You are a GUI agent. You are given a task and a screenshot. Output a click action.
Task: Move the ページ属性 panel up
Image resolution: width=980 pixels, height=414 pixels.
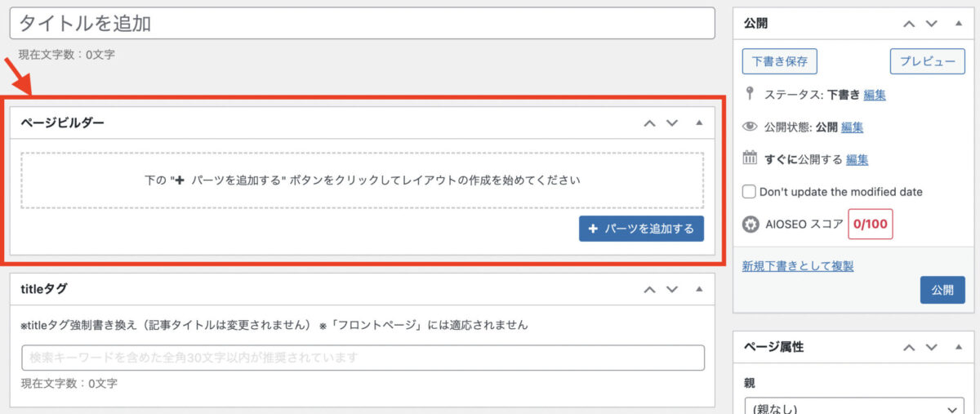pyautogui.click(x=909, y=347)
